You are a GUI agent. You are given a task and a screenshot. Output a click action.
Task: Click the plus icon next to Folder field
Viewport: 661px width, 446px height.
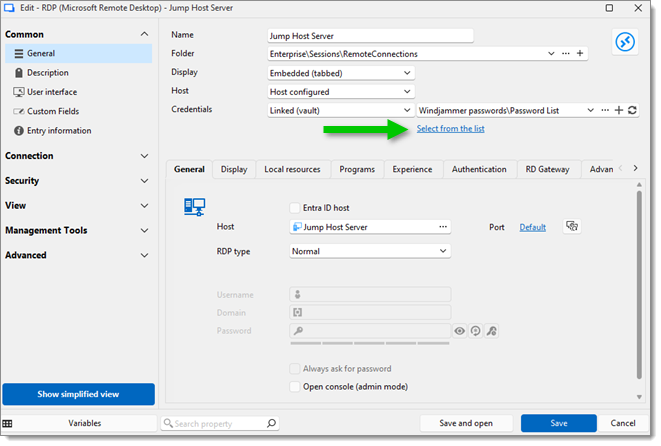tap(580, 54)
